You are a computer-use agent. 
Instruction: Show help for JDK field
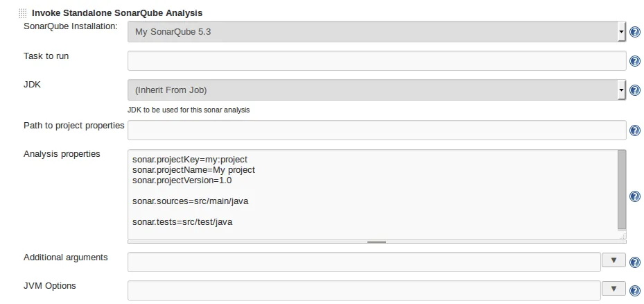point(634,90)
